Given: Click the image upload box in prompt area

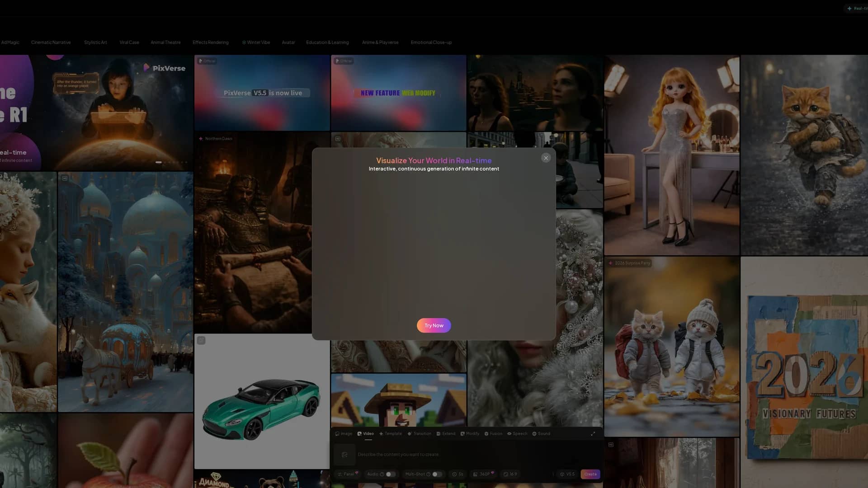Looking at the screenshot, I should point(344,455).
